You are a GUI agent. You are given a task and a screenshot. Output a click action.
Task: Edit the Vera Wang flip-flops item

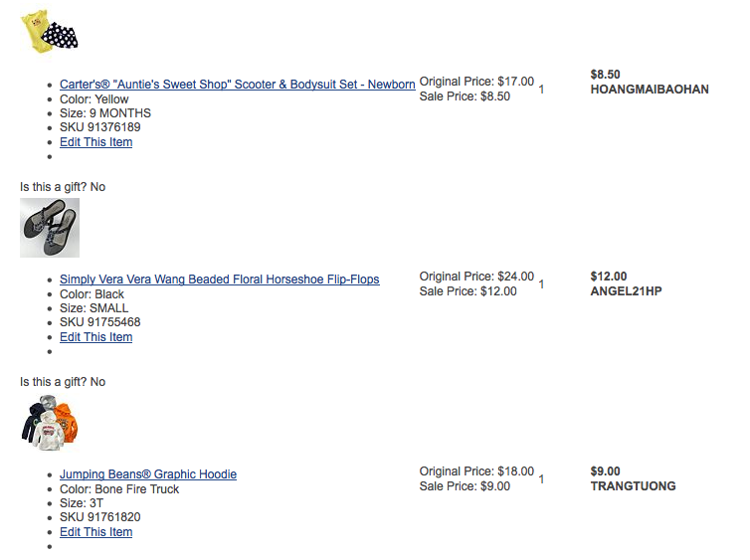pos(96,337)
